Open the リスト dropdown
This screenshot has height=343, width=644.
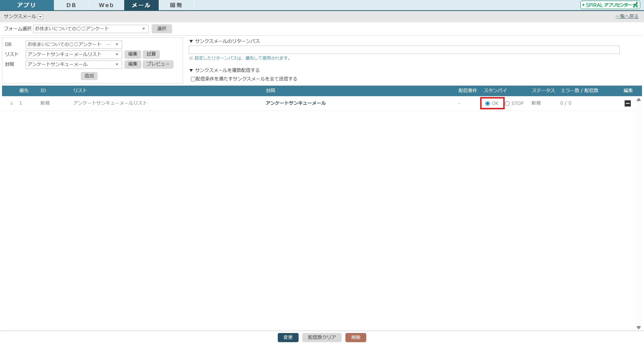coord(74,55)
